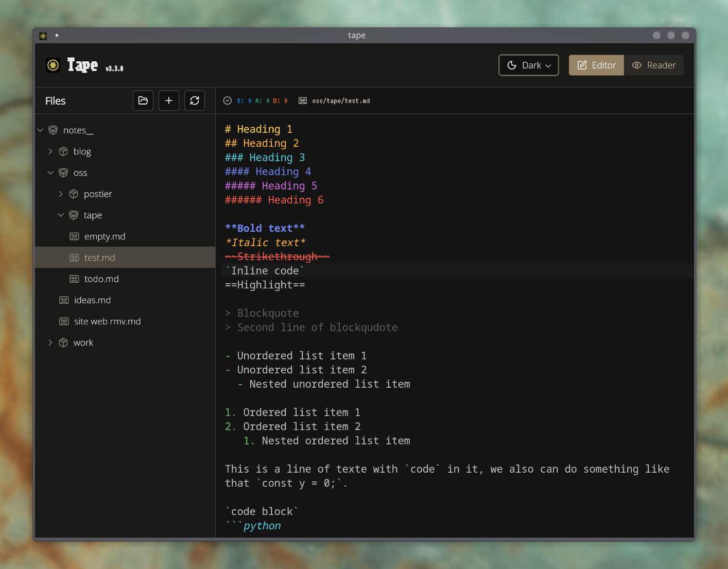Open the Dark theme dropdown
The height and width of the screenshot is (569, 728).
click(x=529, y=65)
